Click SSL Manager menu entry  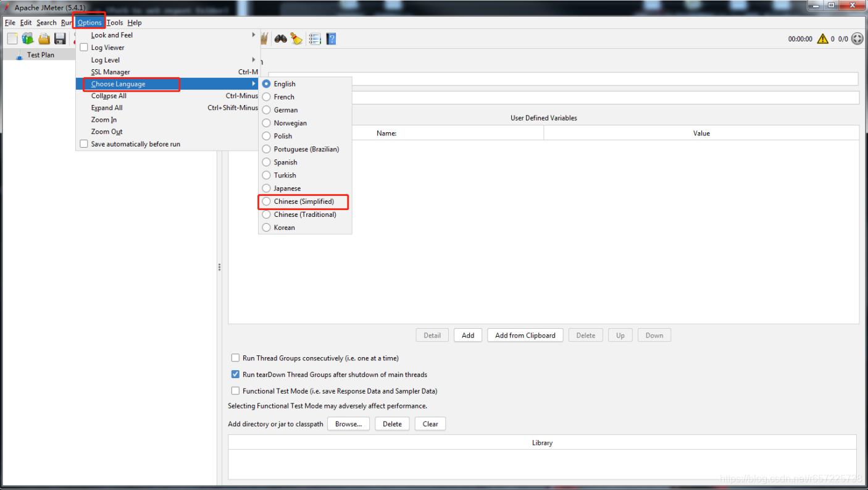(167, 72)
